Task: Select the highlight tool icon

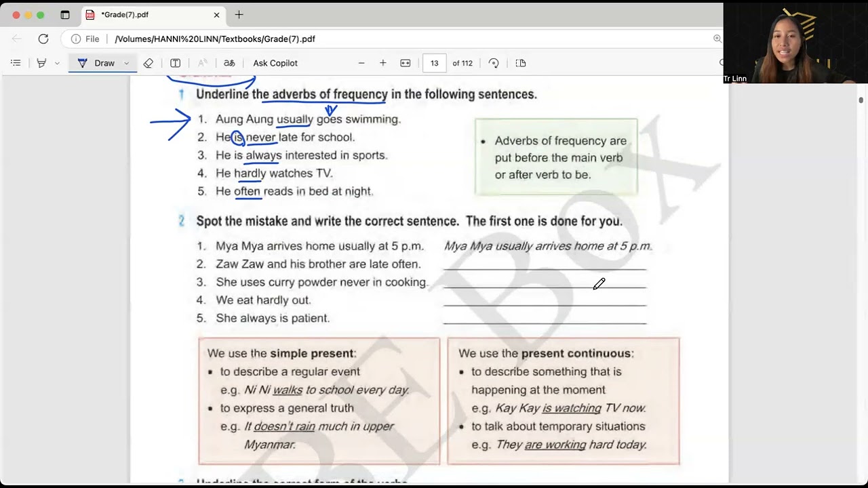Action: 41,63
